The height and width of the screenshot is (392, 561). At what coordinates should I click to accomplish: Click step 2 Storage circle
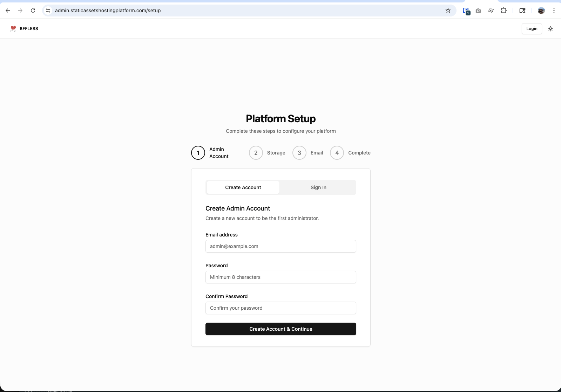point(256,153)
